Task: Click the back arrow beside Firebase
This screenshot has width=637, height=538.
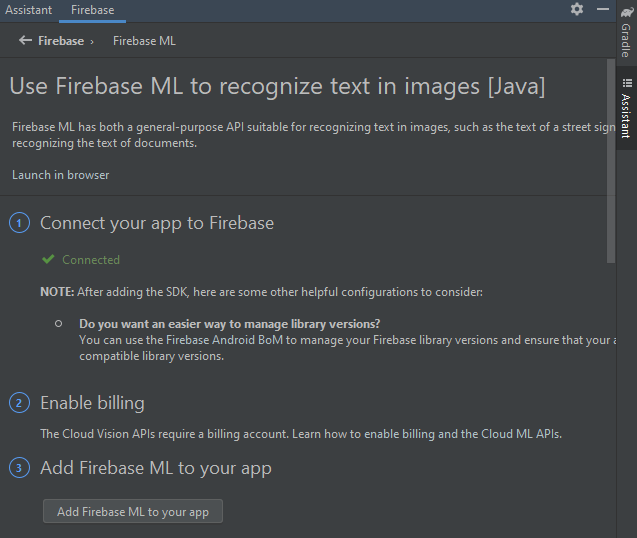Action: [25, 41]
